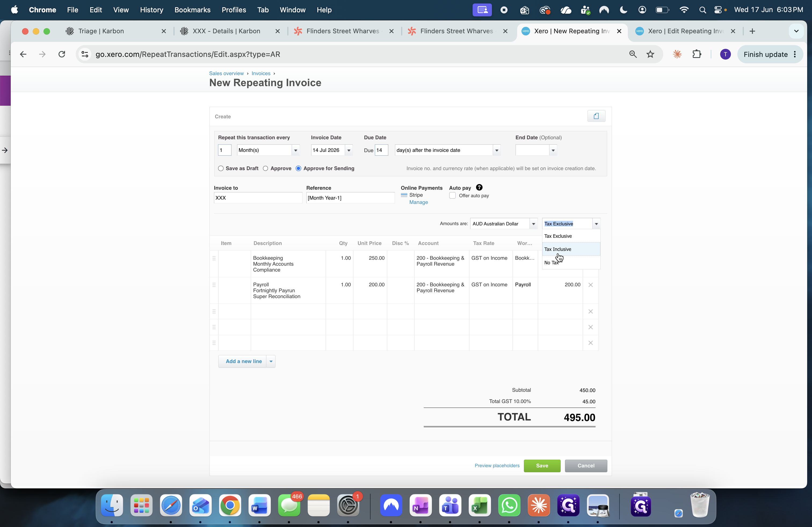Open the AUD Australian Dollar currency dropdown
Viewport: 812px width, 527px height.
click(533, 224)
